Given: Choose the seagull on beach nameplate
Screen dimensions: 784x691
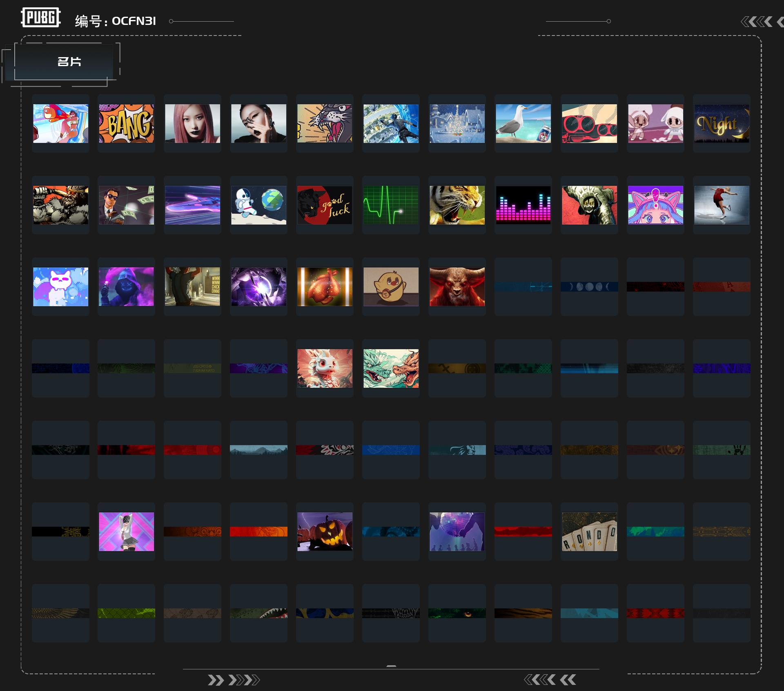Looking at the screenshot, I should click(x=523, y=123).
